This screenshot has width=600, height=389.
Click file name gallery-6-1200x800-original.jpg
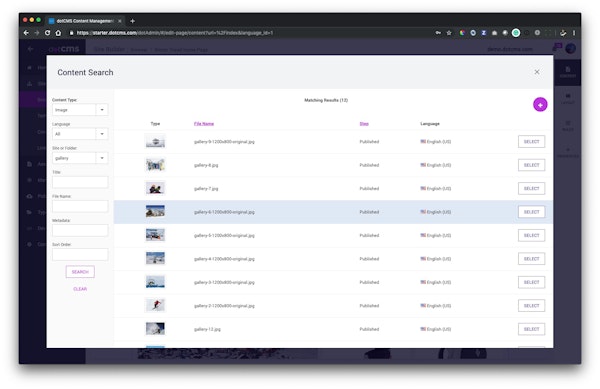[224, 212]
